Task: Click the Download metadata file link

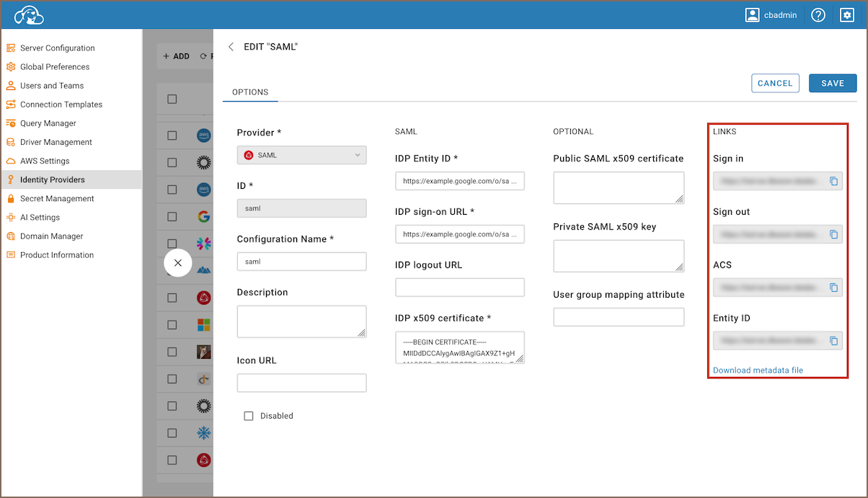Action: 758,370
